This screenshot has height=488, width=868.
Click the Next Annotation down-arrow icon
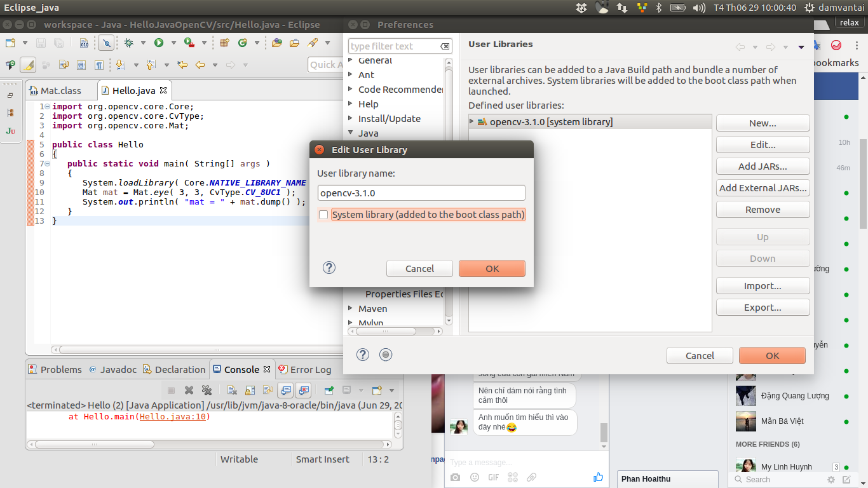coord(121,65)
